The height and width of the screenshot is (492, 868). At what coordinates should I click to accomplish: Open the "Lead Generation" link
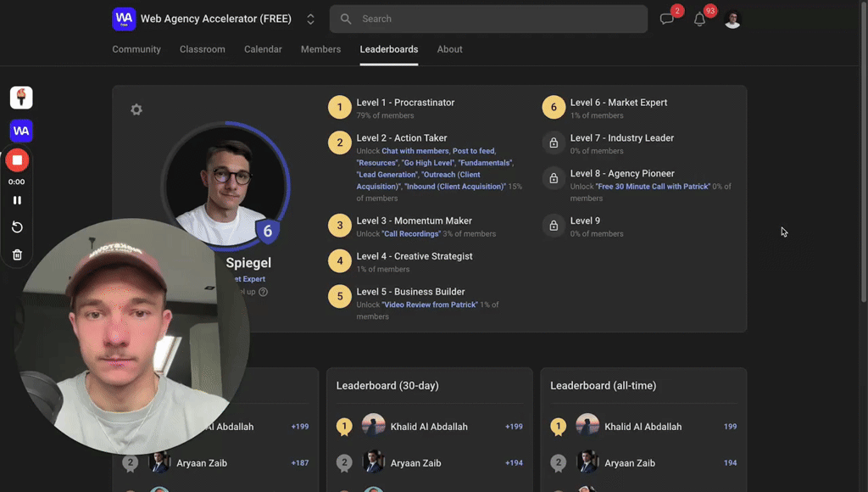pos(387,175)
